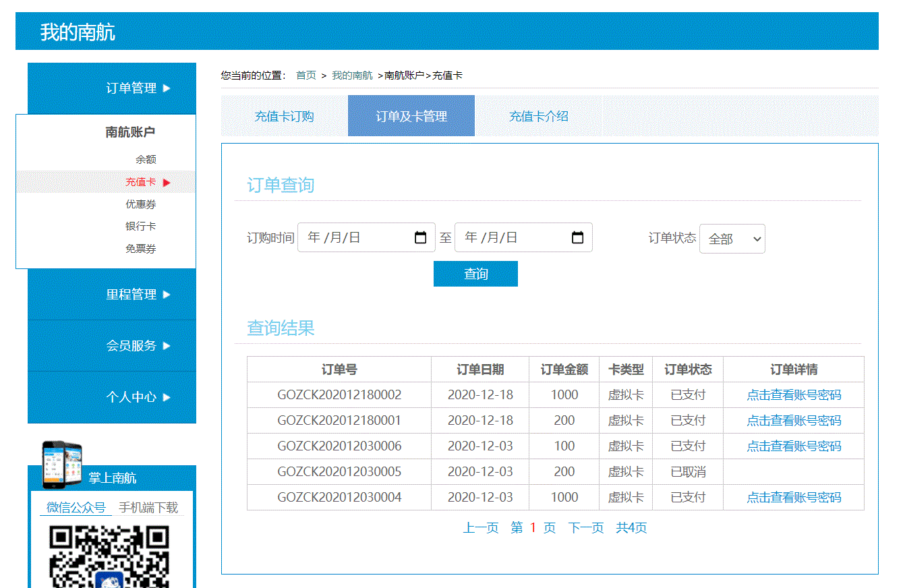The image size is (903, 588).
Task: Open calendar picker on the end date field
Action: click(x=577, y=237)
